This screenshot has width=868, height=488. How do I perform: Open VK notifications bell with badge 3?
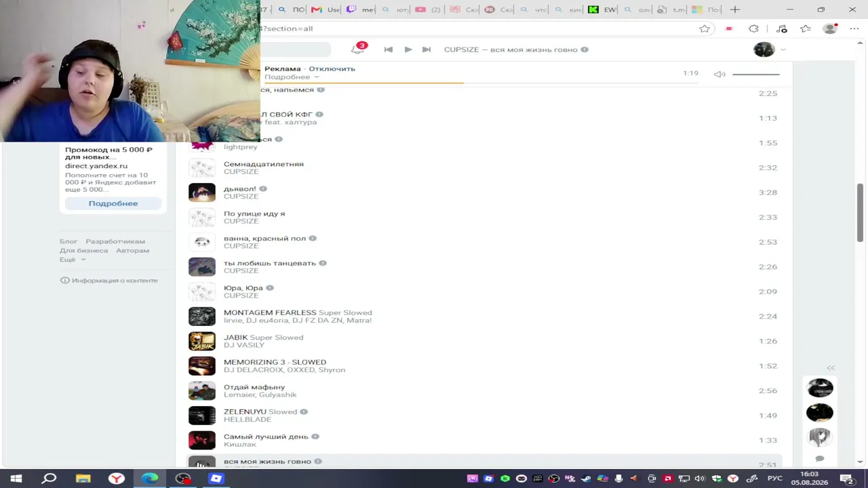357,49
